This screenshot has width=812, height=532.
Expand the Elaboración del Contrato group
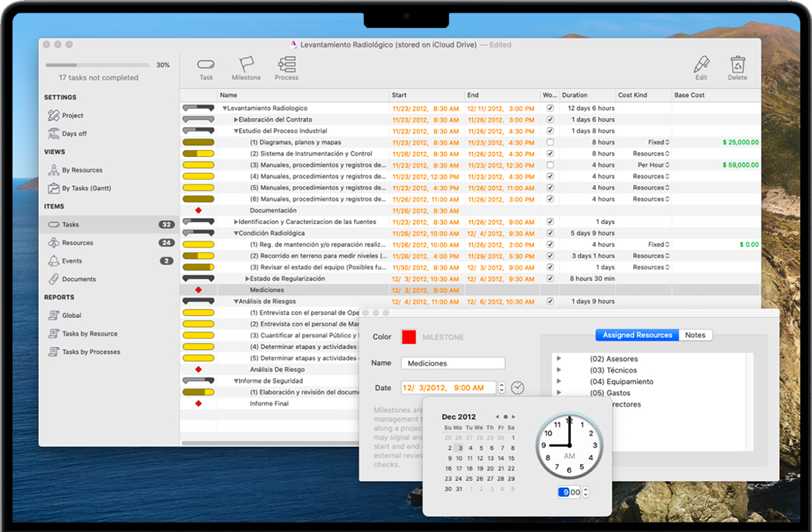click(237, 120)
